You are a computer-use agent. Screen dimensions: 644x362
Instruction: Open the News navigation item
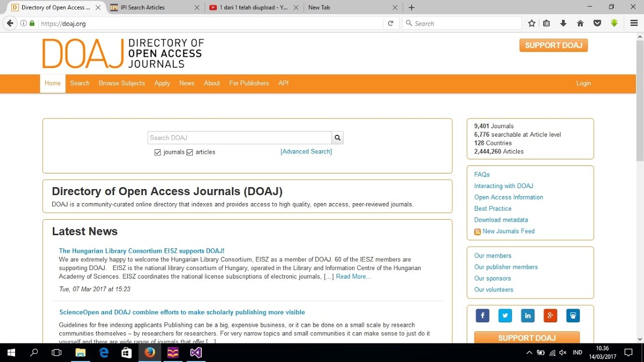pos(187,83)
